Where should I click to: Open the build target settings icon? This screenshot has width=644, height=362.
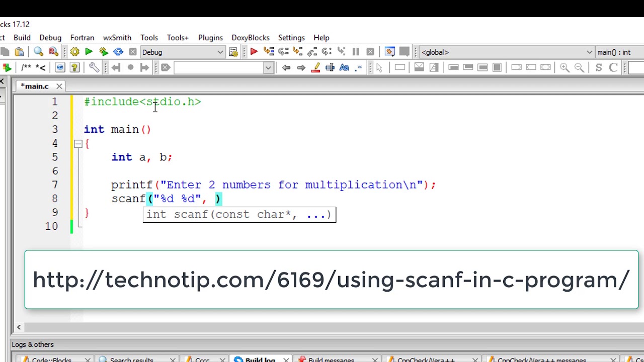233,52
